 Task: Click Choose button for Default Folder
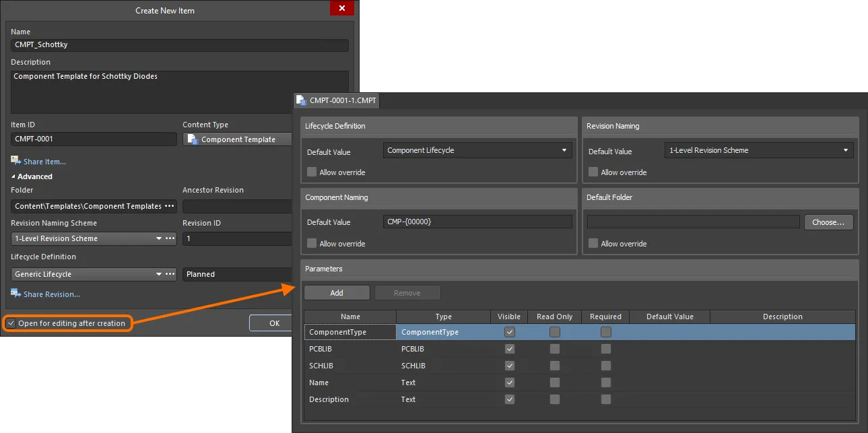pos(828,222)
